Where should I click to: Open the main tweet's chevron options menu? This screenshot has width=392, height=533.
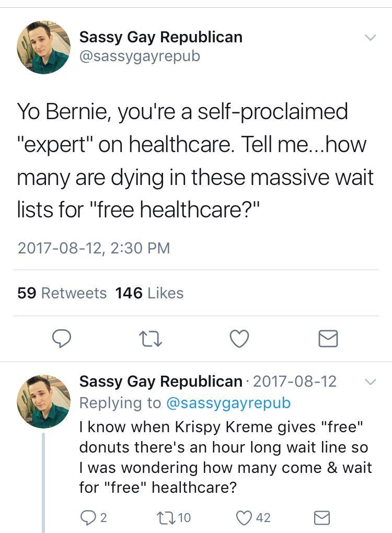coord(370,38)
